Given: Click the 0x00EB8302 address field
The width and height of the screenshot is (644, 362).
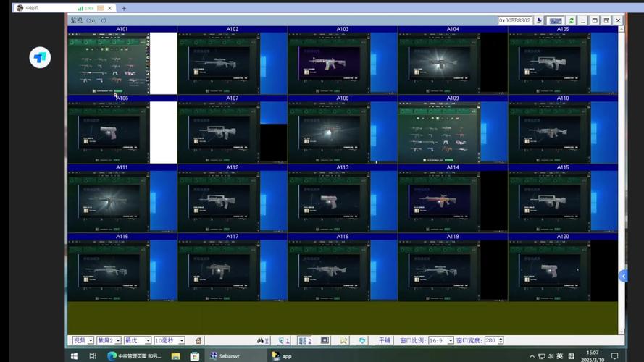Looking at the screenshot, I should click(x=515, y=20).
